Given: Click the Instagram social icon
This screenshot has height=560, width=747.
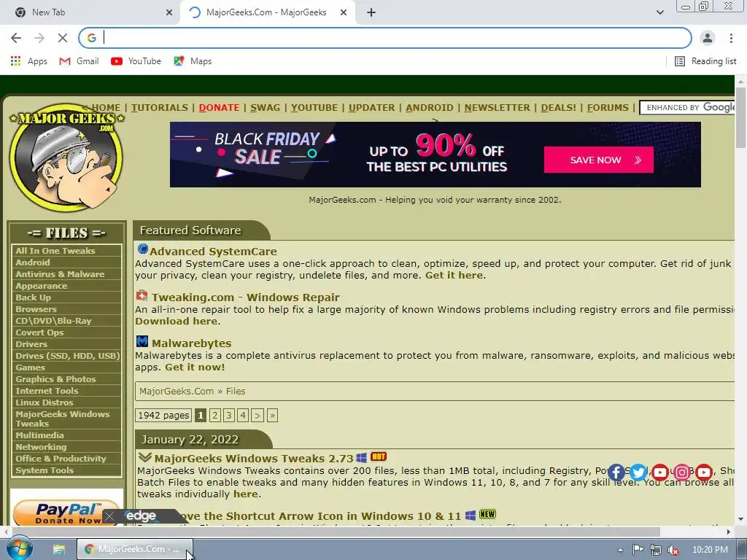Looking at the screenshot, I should [682, 472].
